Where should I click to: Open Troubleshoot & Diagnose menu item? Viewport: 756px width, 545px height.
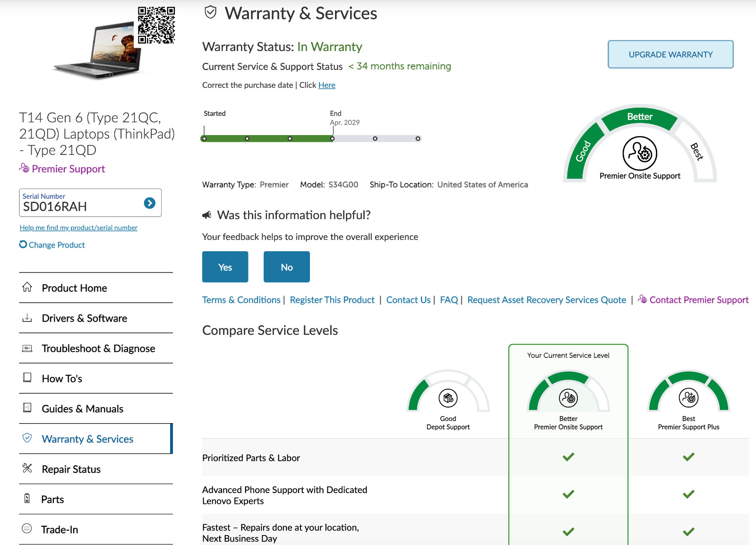click(96, 349)
